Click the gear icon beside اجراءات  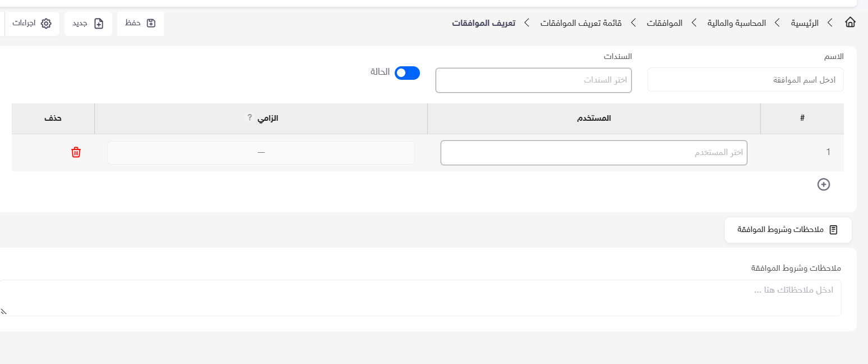(x=46, y=24)
